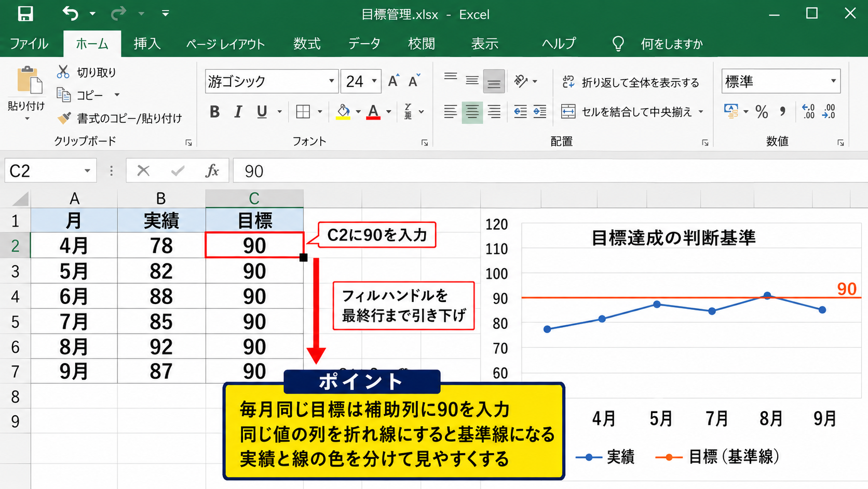Click the 貼り付け clipboard icon

(x=29, y=80)
